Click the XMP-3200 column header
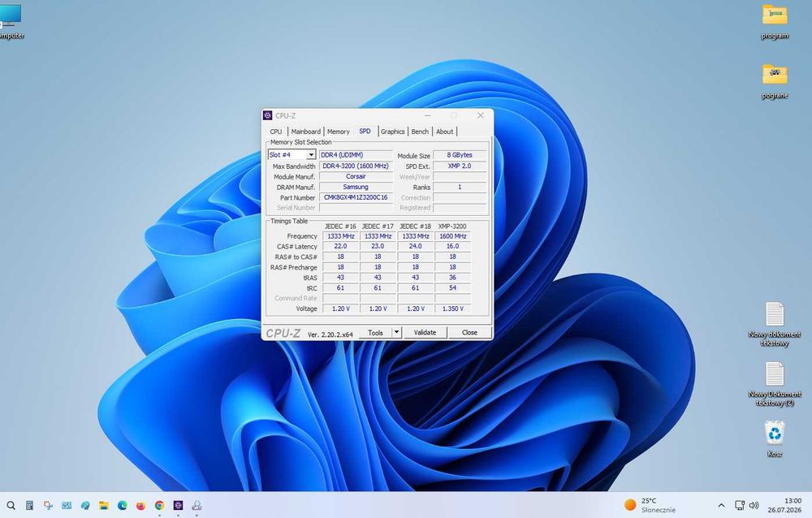 click(x=452, y=227)
